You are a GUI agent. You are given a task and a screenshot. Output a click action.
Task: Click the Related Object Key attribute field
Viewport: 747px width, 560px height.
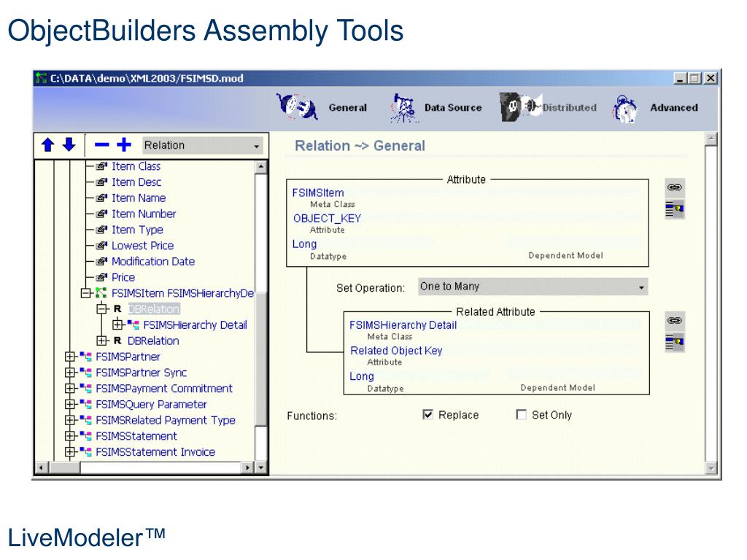[x=495, y=351]
